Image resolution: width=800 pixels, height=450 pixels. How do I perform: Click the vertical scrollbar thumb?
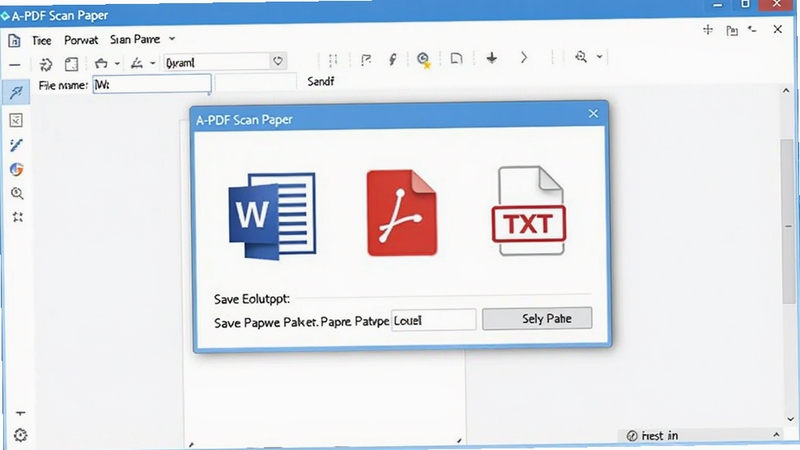click(x=788, y=220)
